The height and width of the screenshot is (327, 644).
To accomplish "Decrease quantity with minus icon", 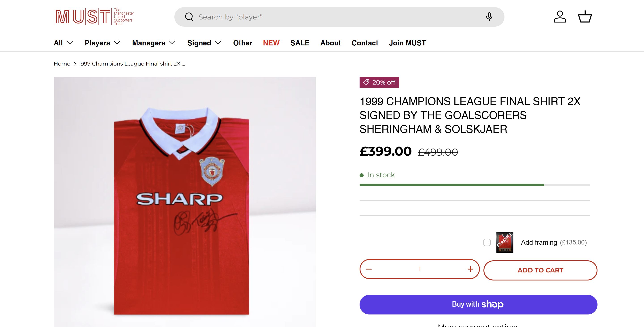I will coord(369,269).
